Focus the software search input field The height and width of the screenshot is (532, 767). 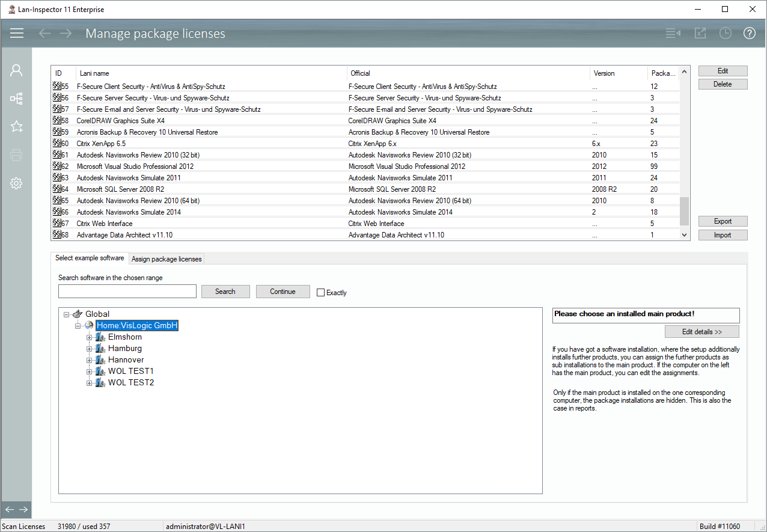tap(127, 292)
